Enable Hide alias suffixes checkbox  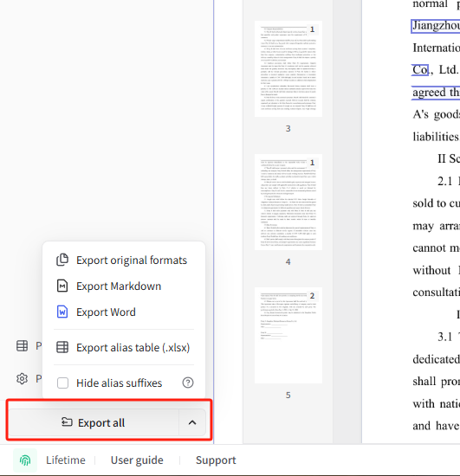62,383
